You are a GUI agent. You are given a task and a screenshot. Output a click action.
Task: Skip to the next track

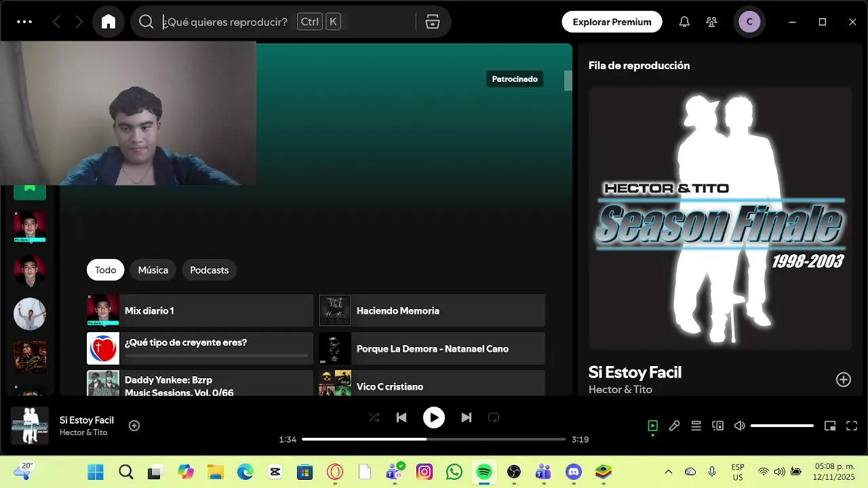[467, 418]
